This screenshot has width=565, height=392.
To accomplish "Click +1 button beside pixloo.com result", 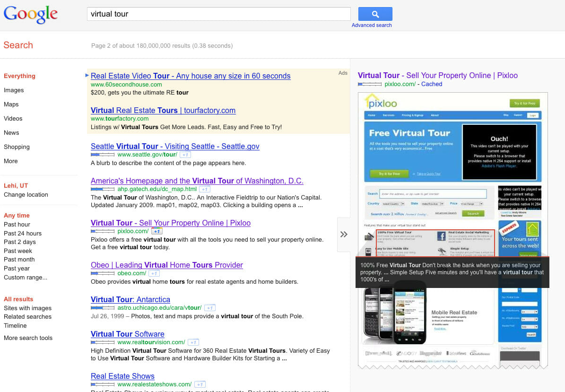I will tap(157, 231).
